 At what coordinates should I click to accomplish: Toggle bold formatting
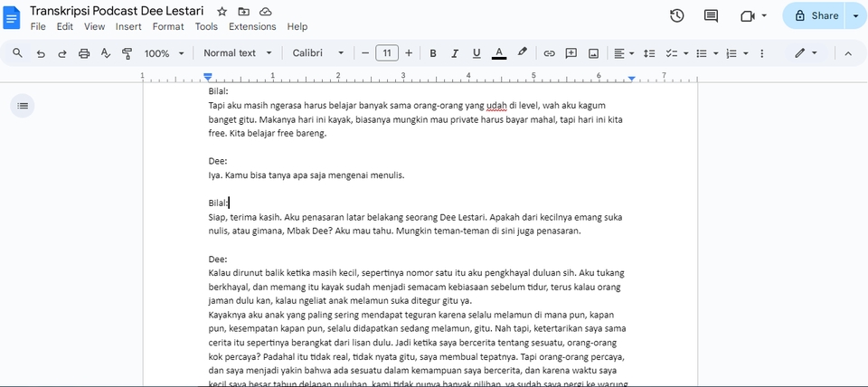[x=433, y=53]
